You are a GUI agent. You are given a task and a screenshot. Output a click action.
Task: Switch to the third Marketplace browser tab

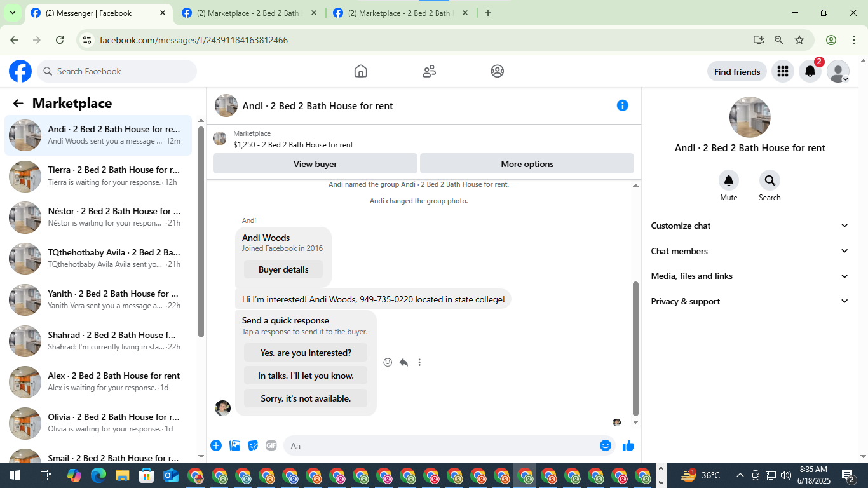pyautogui.click(x=401, y=13)
